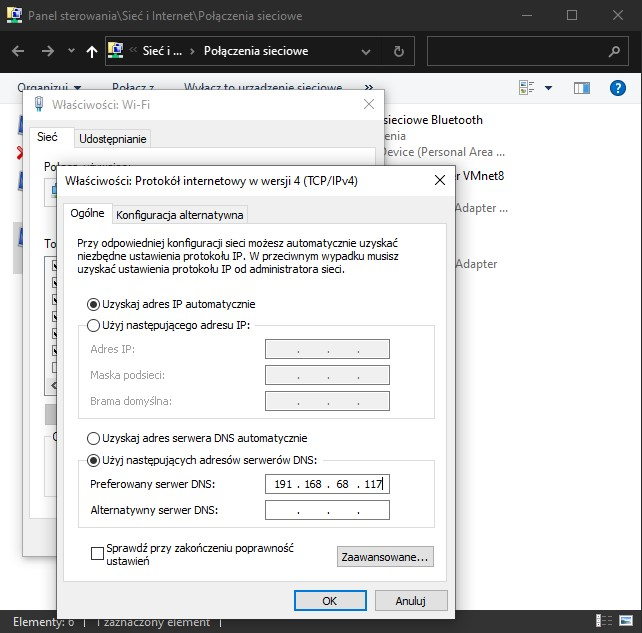Click window icon in title bar
The image size is (642, 633).
pos(14,15)
